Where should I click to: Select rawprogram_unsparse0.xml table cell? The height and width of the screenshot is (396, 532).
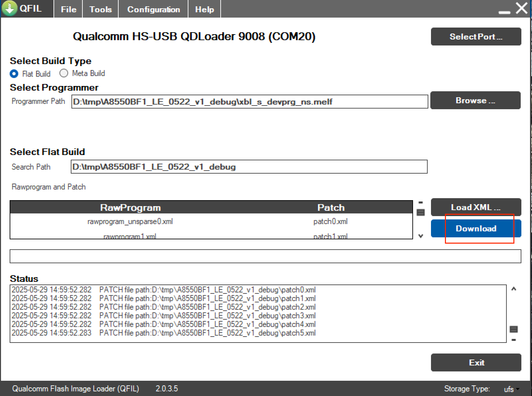[x=130, y=221]
